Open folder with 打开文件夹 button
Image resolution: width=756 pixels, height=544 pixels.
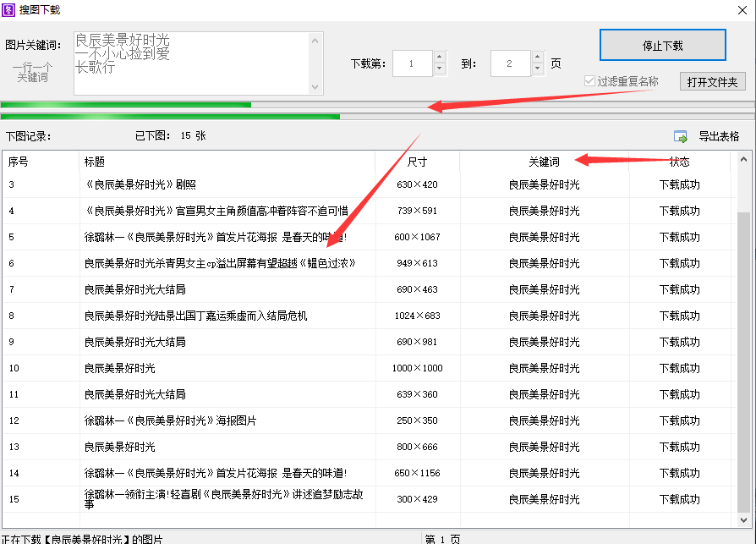[712, 82]
